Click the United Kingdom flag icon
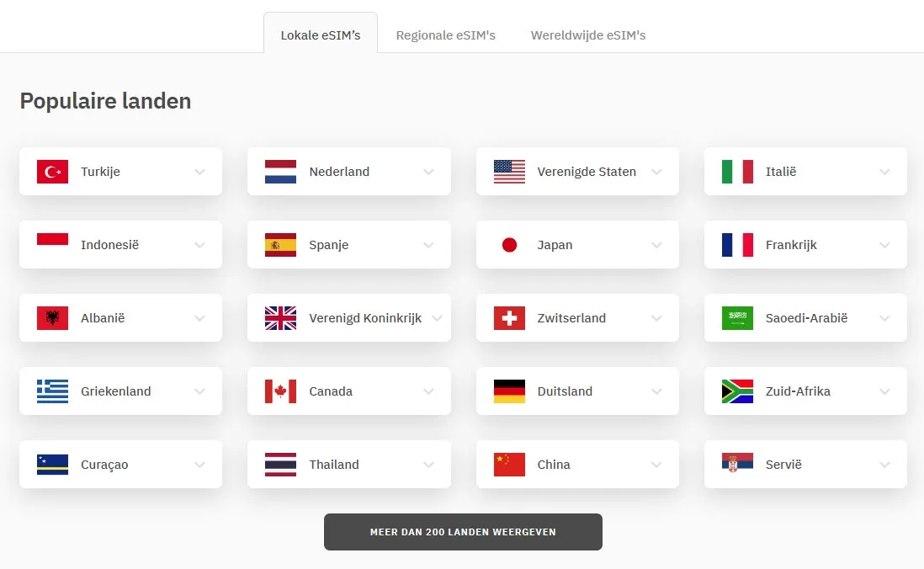This screenshot has width=924, height=569. (x=280, y=318)
